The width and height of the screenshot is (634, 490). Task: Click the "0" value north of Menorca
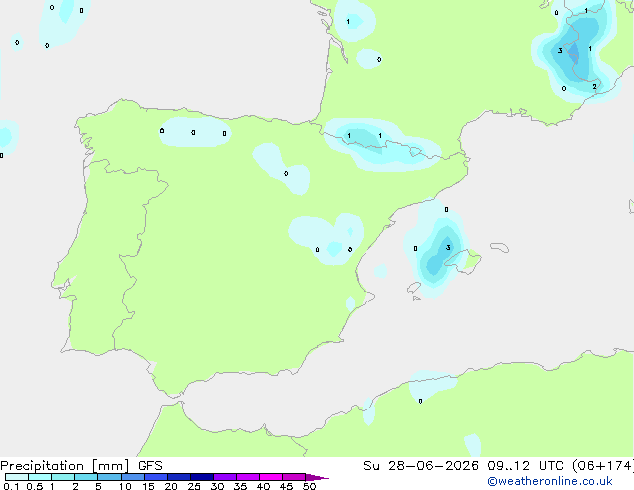[x=446, y=209]
